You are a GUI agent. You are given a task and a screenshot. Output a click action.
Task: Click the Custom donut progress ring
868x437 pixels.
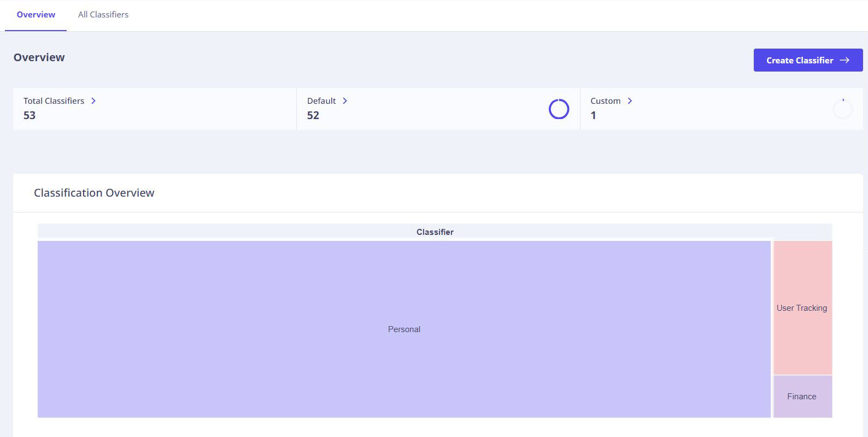coord(842,109)
